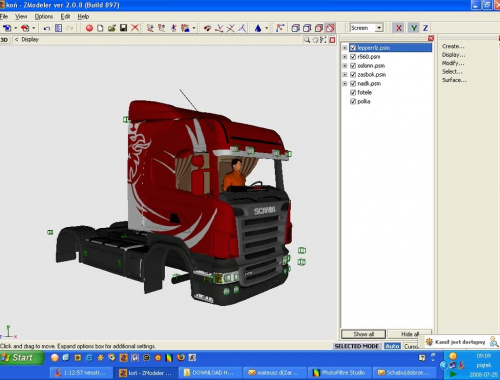This screenshot has width=500, height=380.
Task: Click the blue Import arrow icon
Action: [x=7, y=28]
